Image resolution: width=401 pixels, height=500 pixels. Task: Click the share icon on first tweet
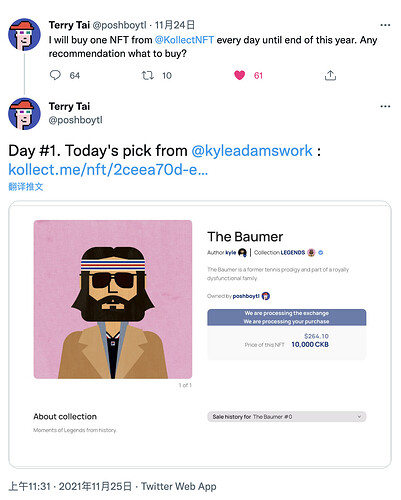[330, 76]
